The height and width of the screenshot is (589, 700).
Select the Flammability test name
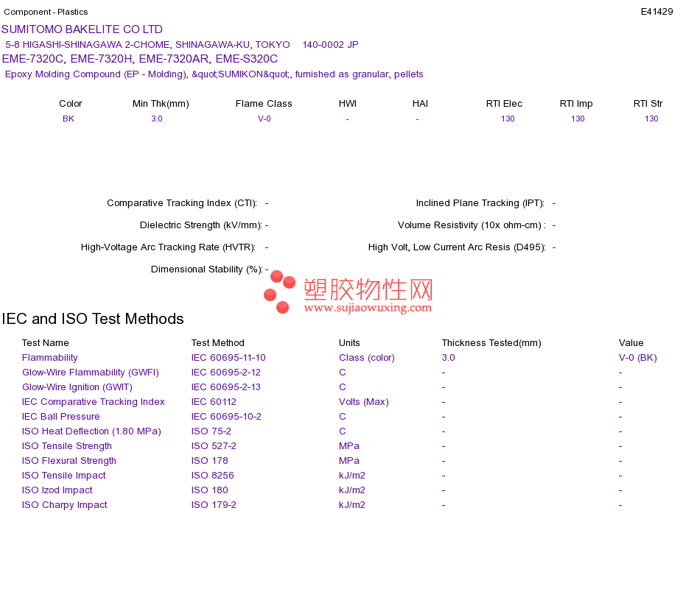pos(50,358)
